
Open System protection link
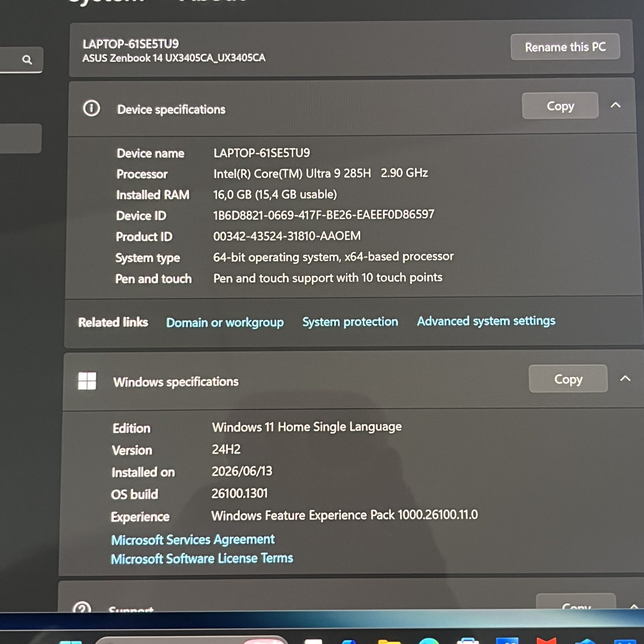350,322
